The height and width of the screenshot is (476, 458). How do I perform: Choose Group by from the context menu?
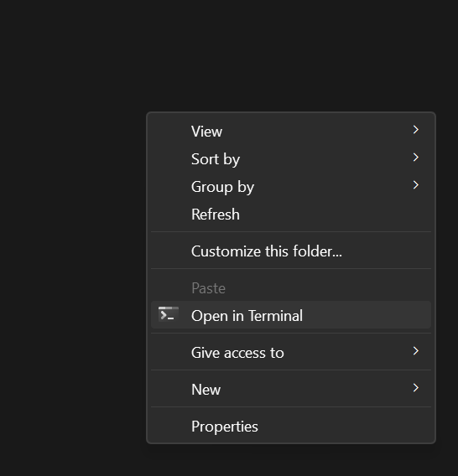[x=291, y=186]
